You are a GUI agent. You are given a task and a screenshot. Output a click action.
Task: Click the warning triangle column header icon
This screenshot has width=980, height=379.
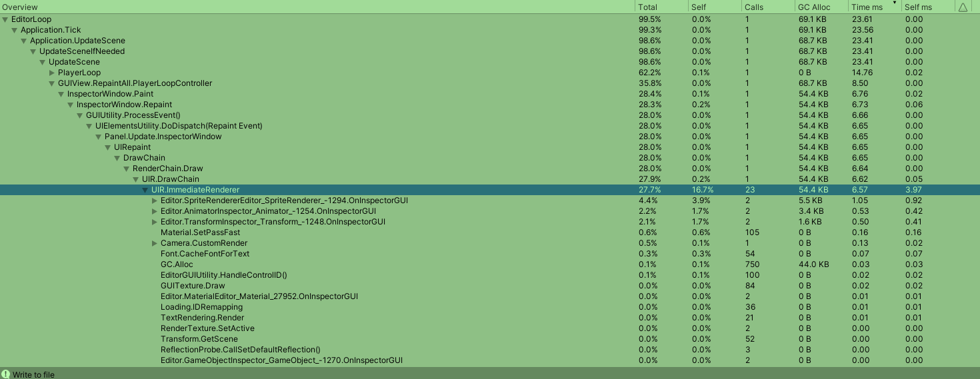point(963,7)
